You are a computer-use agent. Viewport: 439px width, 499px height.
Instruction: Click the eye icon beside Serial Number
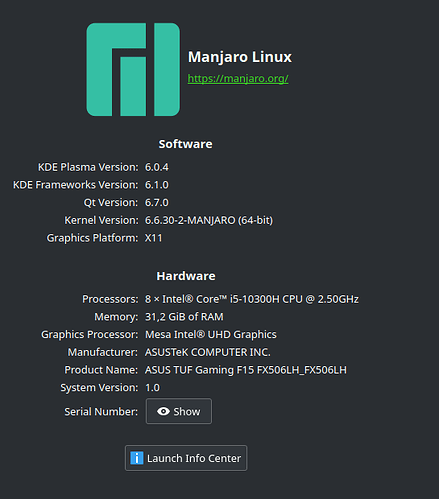163,411
